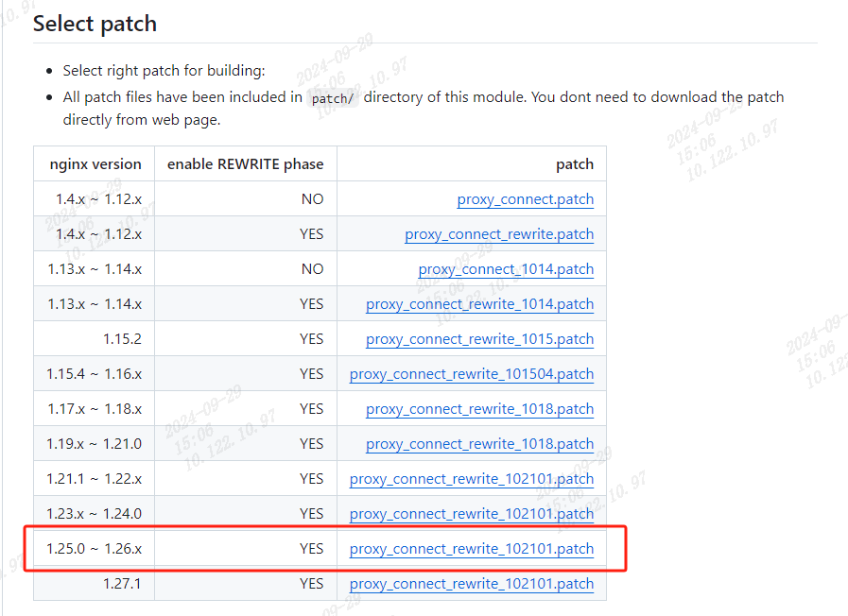Click the "1.15.4 ~ 1.16.x" version cell

point(95,374)
